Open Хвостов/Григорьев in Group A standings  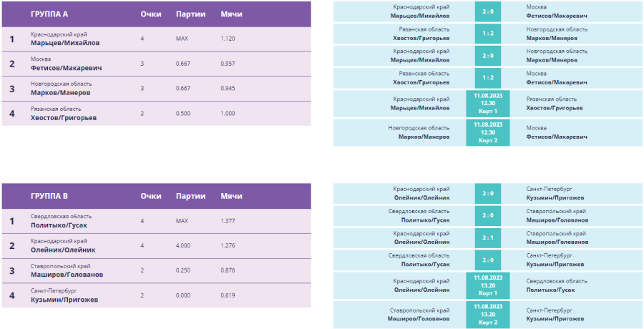(x=64, y=117)
